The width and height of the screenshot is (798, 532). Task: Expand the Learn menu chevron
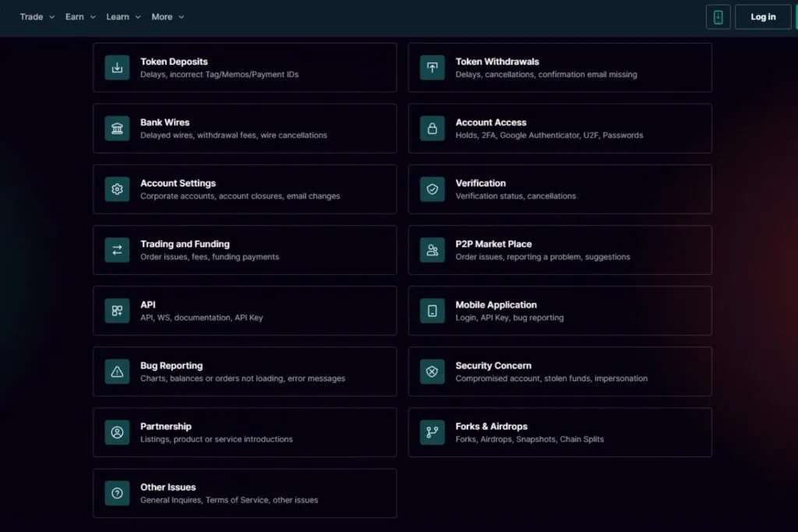point(138,17)
